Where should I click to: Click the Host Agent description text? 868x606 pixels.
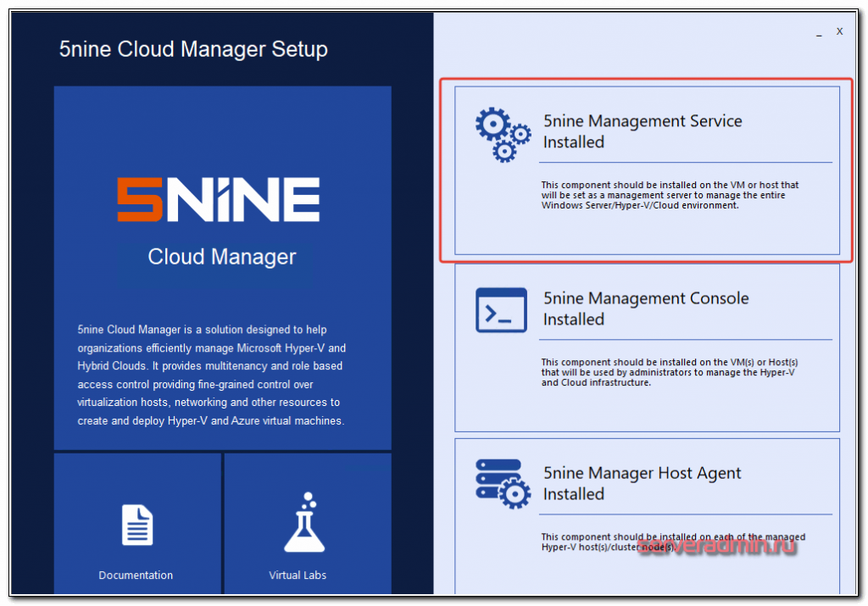[x=673, y=542]
